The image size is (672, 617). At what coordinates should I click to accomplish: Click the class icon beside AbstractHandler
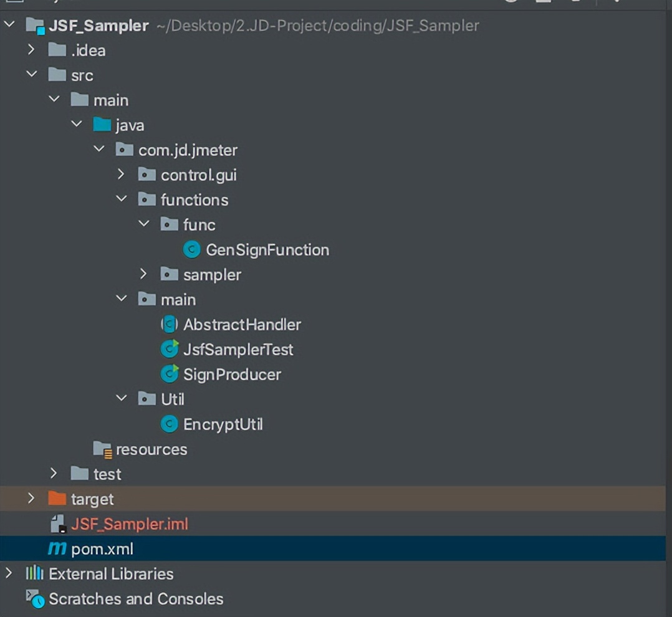168,324
